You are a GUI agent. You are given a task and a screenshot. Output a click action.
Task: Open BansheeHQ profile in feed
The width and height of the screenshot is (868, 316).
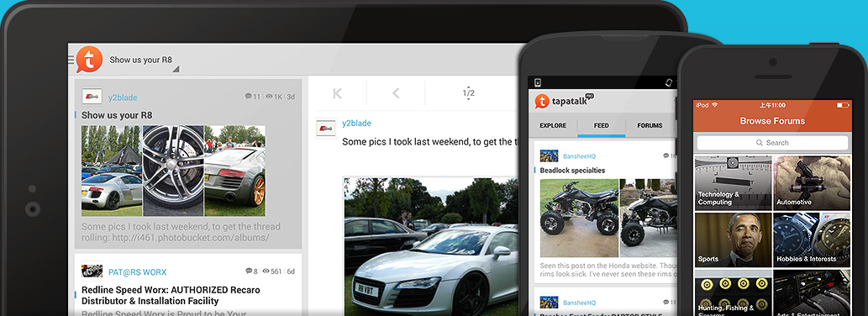[x=579, y=156]
